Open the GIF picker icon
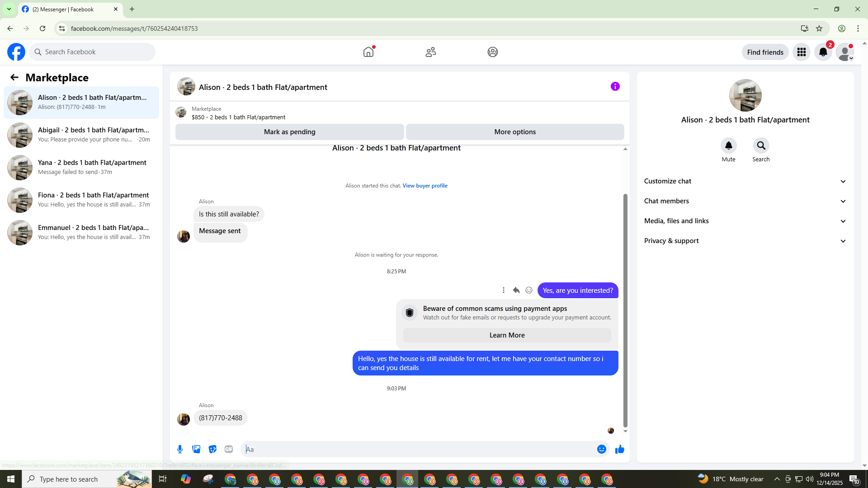 pos(229,449)
